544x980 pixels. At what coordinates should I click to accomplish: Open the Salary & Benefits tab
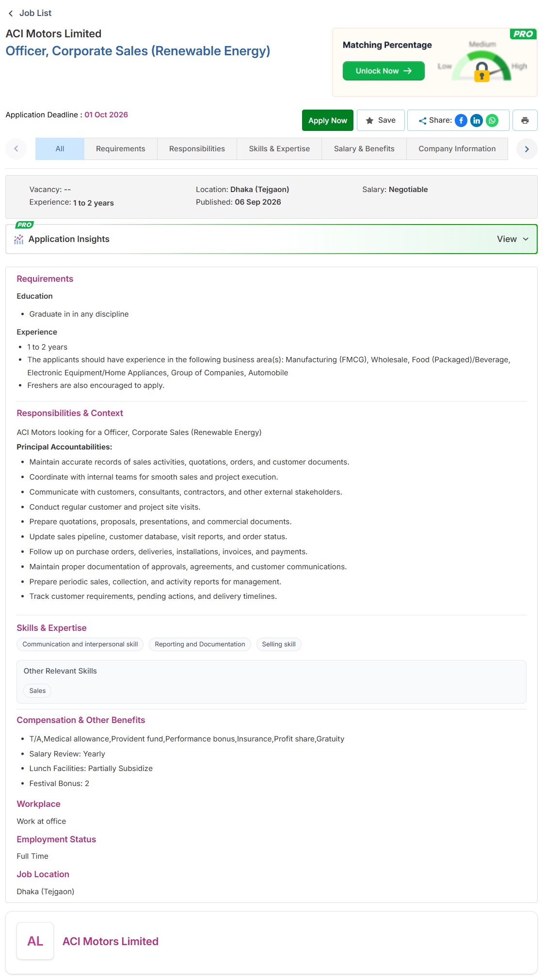click(x=364, y=149)
